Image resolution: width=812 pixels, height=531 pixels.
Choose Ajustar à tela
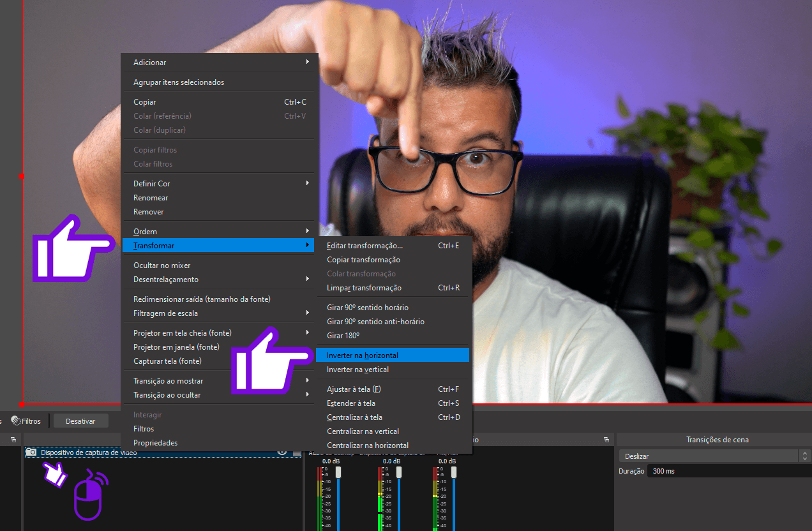point(393,389)
